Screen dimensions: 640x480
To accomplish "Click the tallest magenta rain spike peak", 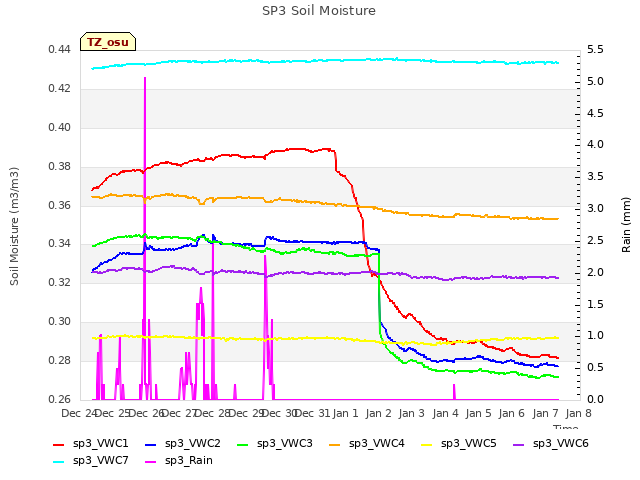I will click(x=145, y=78).
